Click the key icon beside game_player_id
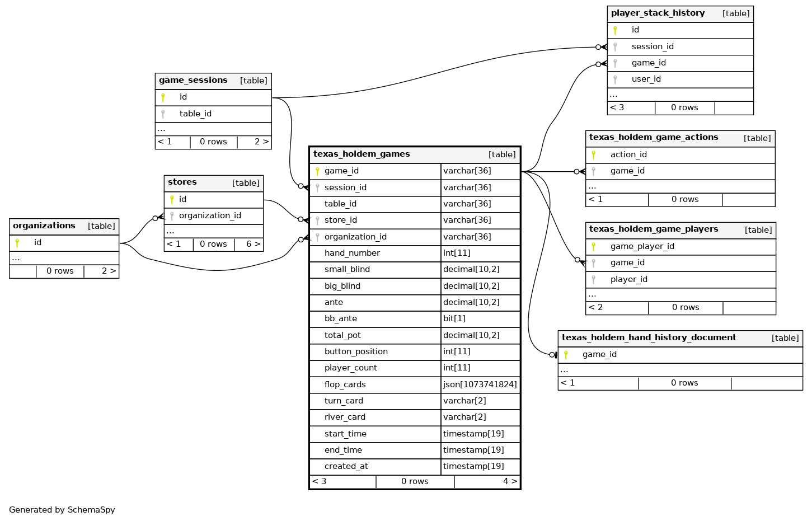The image size is (812, 521). (593, 247)
